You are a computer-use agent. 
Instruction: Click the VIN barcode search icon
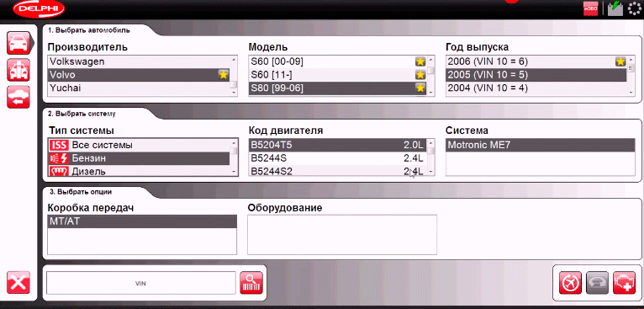tap(251, 283)
